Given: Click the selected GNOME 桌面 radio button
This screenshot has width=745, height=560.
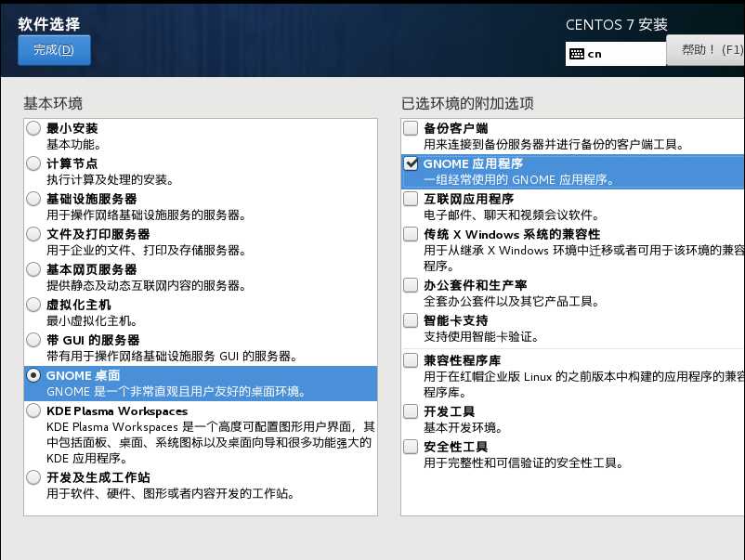Looking at the screenshot, I should 33,375.
